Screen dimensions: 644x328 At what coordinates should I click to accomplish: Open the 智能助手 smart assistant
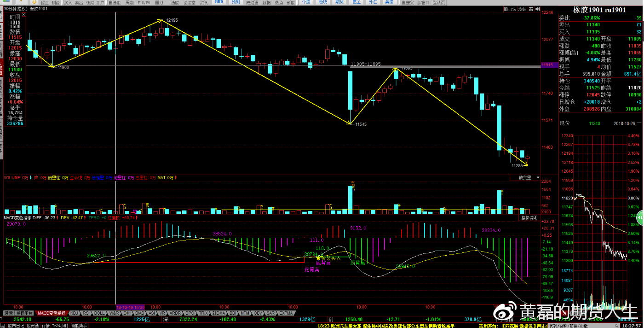(79, 325)
